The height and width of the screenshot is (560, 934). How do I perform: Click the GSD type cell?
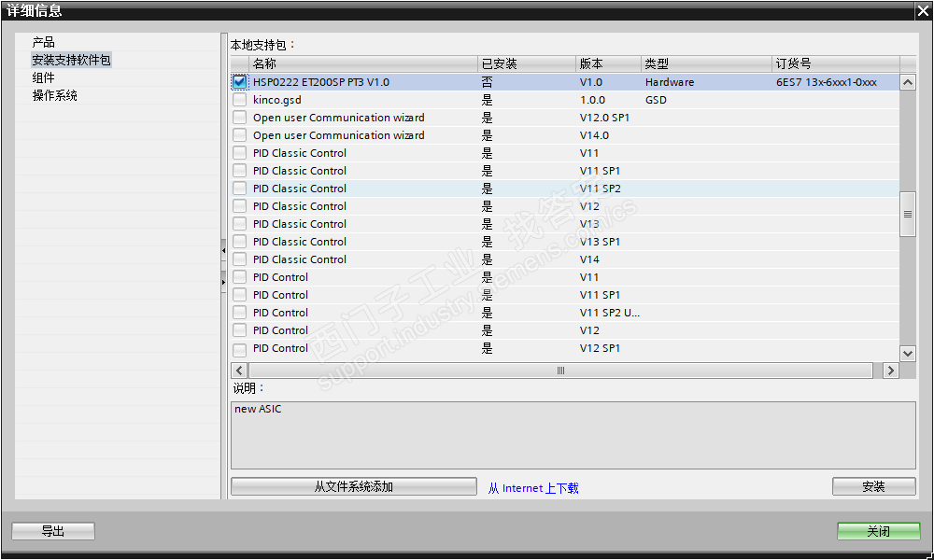tap(656, 100)
